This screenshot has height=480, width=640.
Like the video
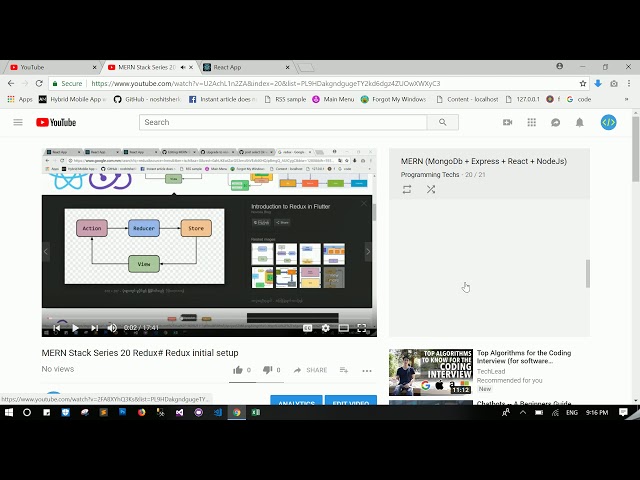[238, 370]
